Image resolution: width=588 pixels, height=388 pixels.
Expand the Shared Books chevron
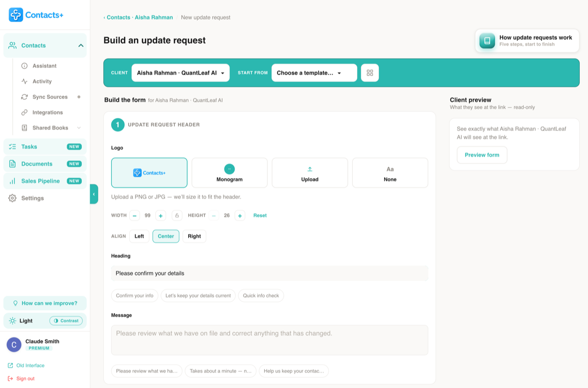[x=79, y=128]
